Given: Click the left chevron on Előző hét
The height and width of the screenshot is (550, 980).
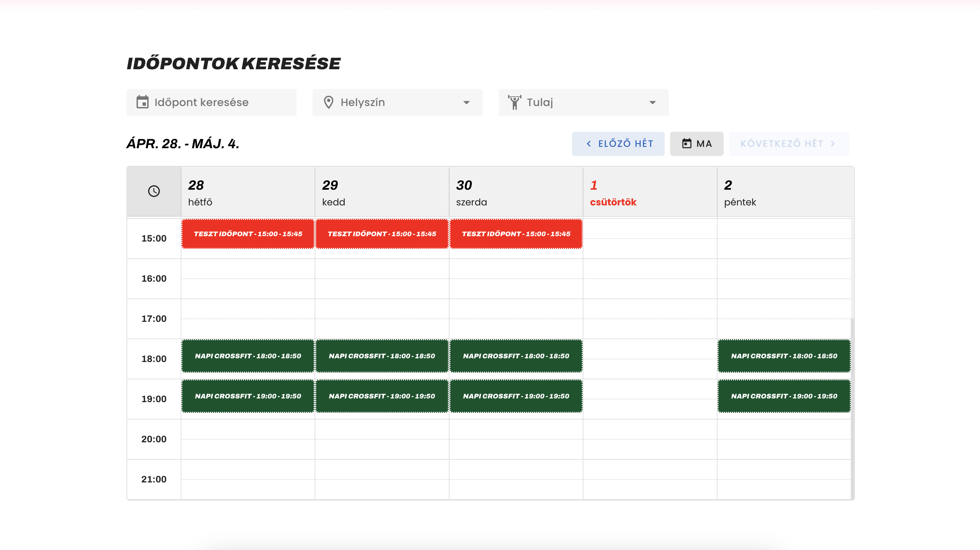Looking at the screenshot, I should (588, 144).
